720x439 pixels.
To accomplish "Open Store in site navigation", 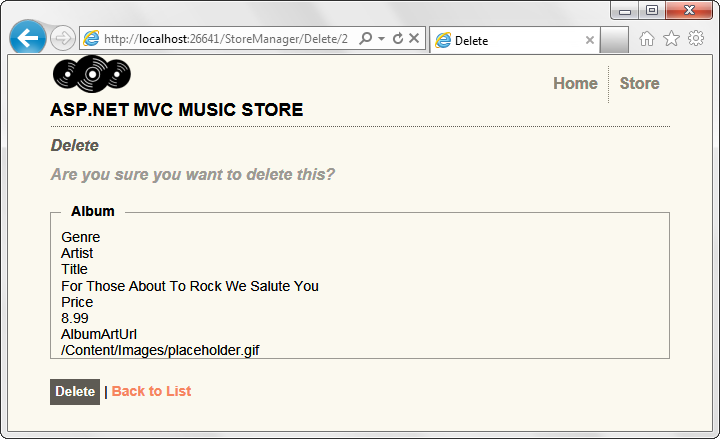I will 639,83.
